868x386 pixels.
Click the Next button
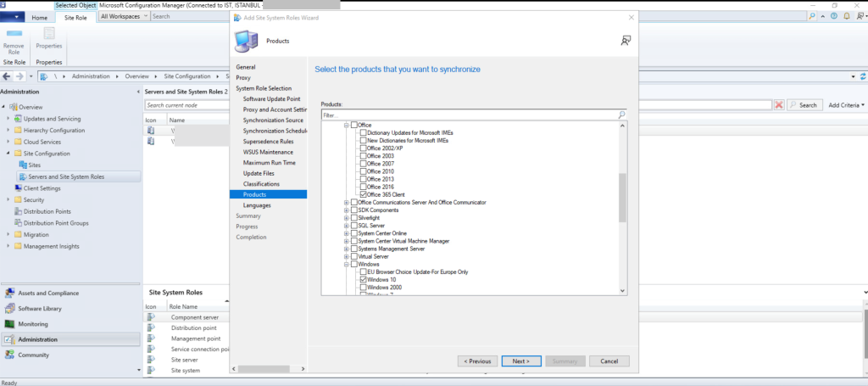click(520, 361)
